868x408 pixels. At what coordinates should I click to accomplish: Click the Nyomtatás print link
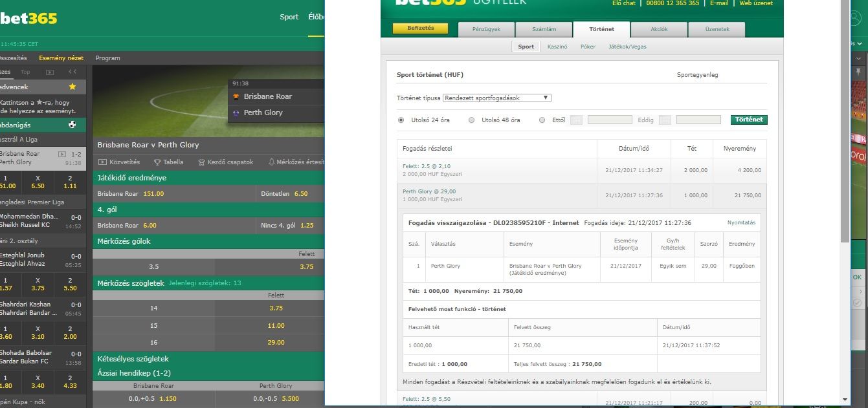741,222
